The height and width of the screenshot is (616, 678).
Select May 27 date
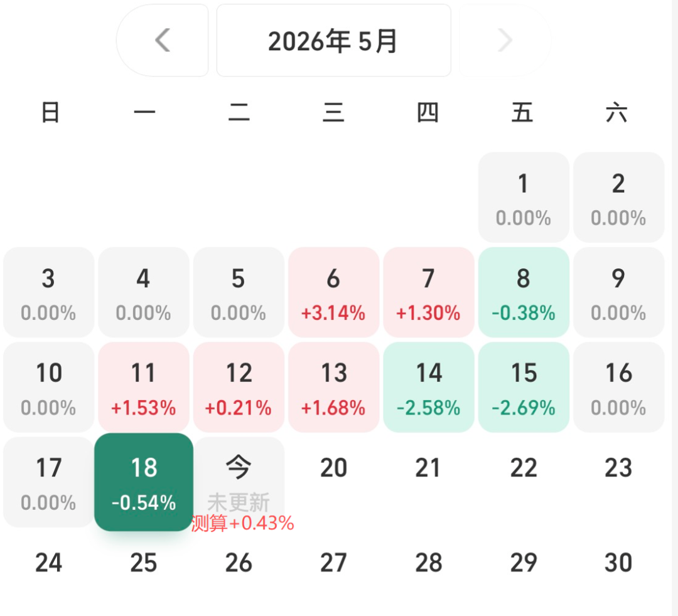point(334,563)
